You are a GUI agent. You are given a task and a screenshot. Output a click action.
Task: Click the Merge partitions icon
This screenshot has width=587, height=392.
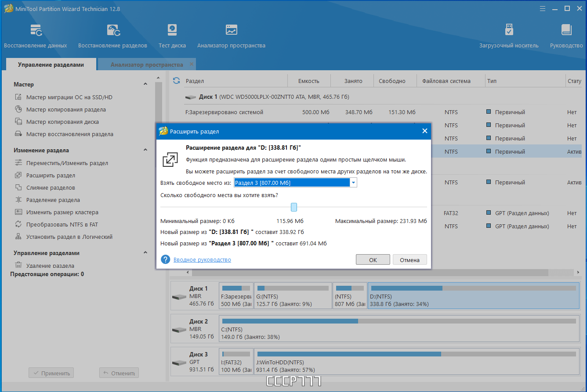(x=18, y=187)
